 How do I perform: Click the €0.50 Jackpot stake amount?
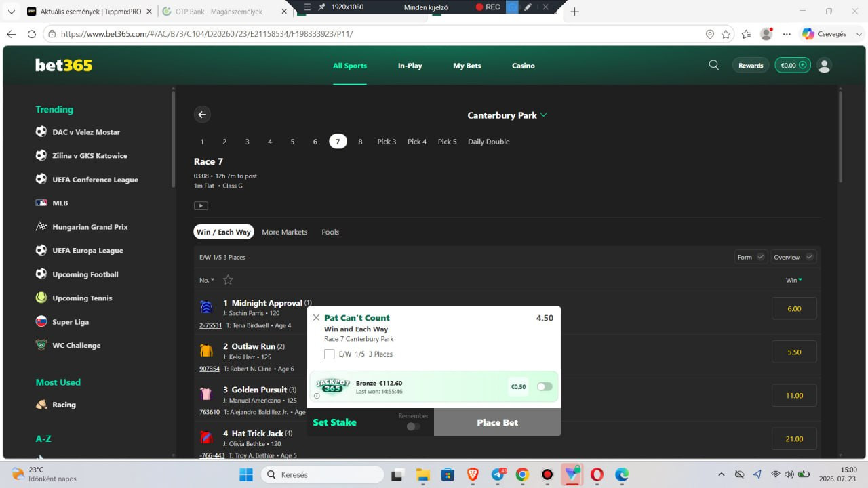518,386
